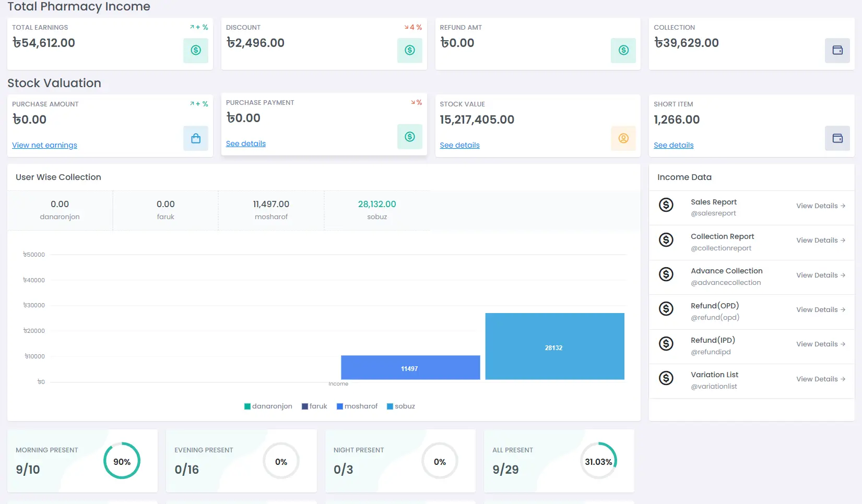Click the Total Earnings +% trend indicator
Screen dimensions: 862x504
[199, 27]
